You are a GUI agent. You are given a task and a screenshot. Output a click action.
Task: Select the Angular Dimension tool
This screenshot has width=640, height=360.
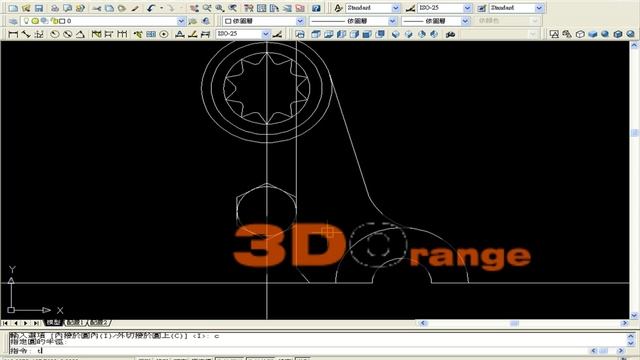pyautogui.click(x=80, y=34)
